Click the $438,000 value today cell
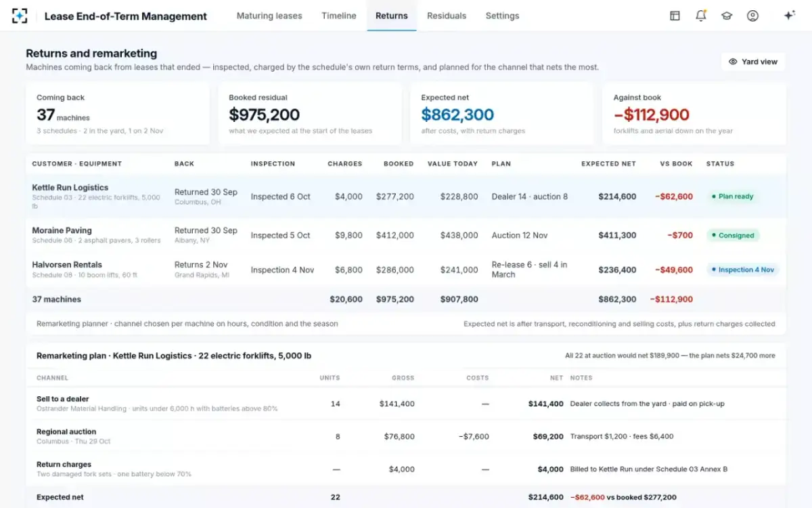Image resolution: width=812 pixels, height=508 pixels. (x=459, y=235)
